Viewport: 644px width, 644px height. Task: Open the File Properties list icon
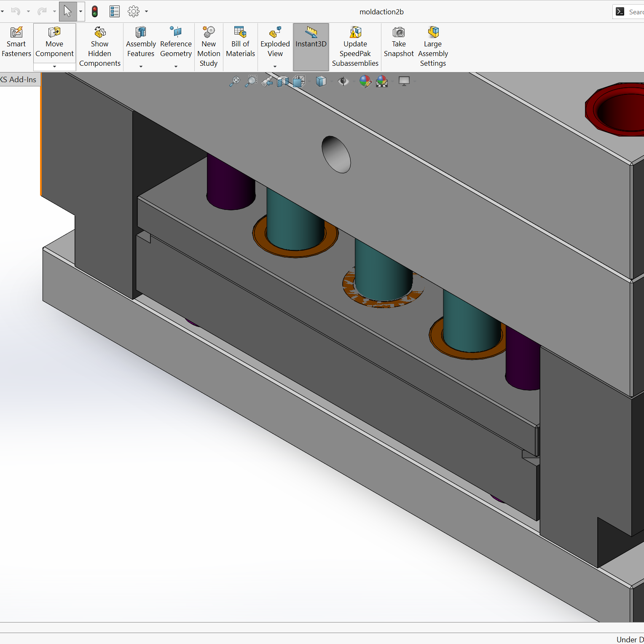(115, 11)
